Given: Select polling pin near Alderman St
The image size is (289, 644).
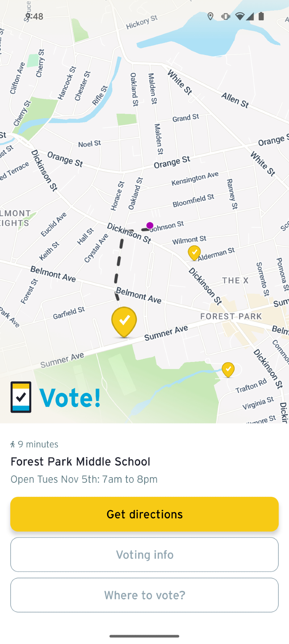Looking at the screenshot, I should tap(194, 252).
